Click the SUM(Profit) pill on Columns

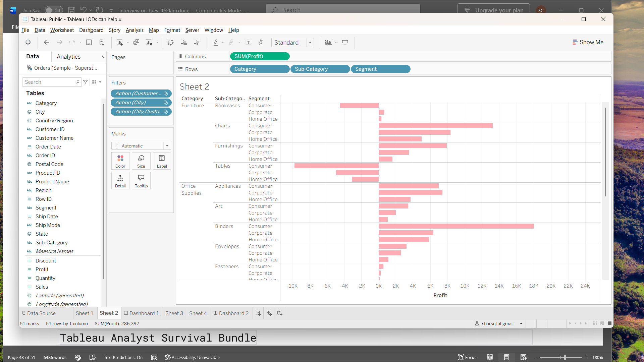click(260, 56)
